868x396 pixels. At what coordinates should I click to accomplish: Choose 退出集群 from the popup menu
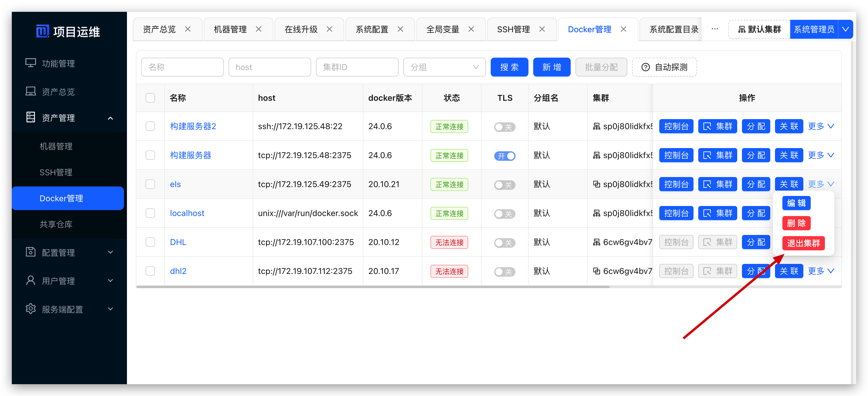tap(803, 243)
